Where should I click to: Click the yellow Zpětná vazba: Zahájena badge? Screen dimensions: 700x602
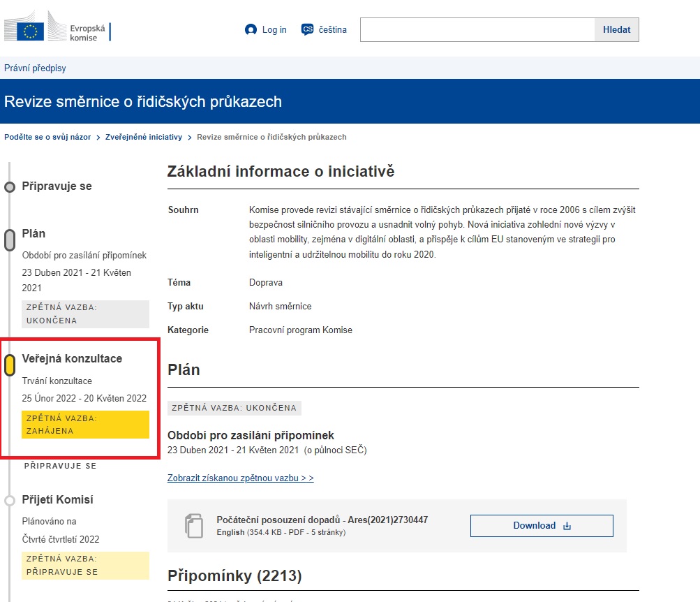[85, 425]
